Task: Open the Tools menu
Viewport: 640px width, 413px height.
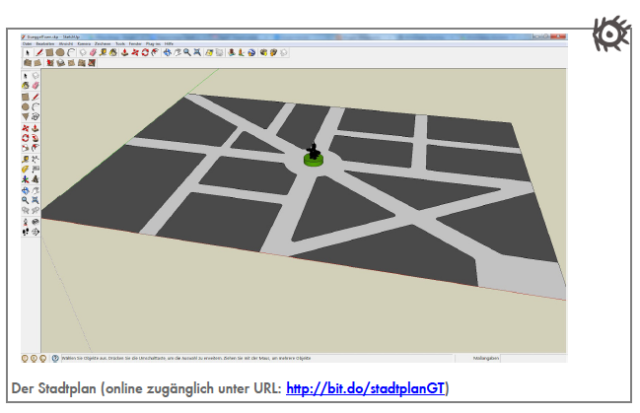Action: click(120, 44)
